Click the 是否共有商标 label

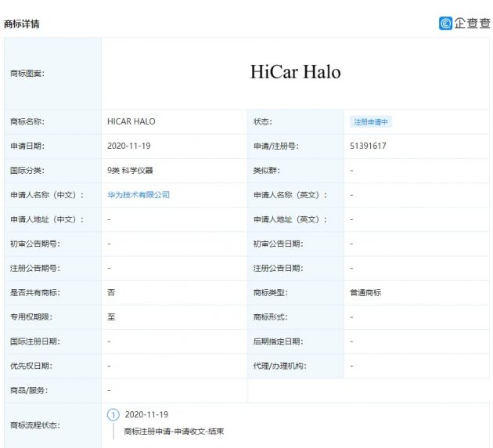[35, 293]
